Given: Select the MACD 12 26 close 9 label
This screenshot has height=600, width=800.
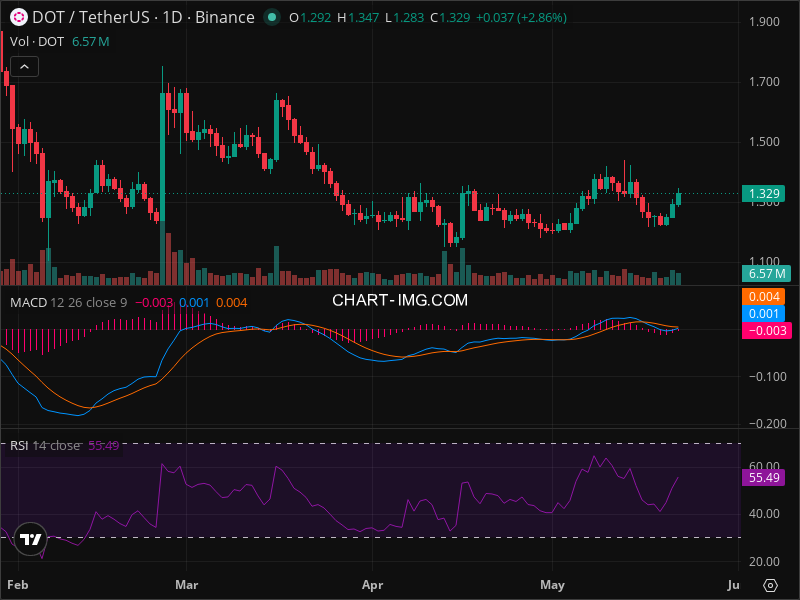Looking at the screenshot, I should tap(68, 303).
